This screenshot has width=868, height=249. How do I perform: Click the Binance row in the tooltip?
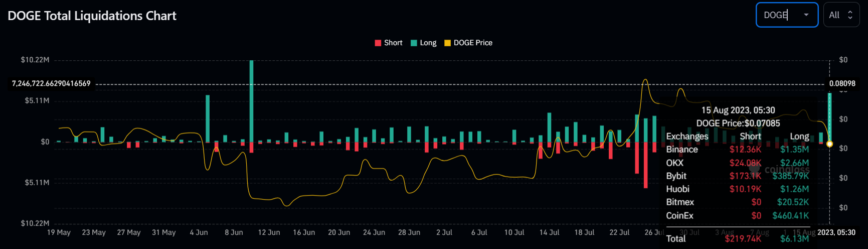(737, 149)
